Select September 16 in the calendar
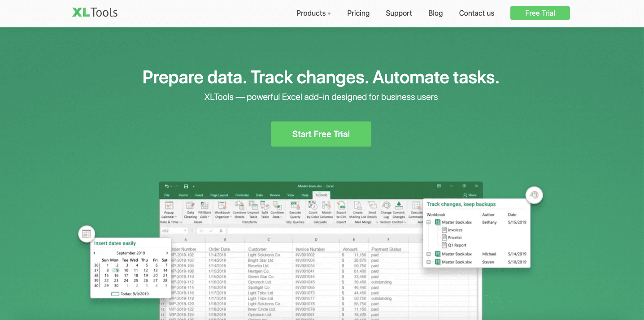Viewport: 644px width, 320px height. pyautogui.click(x=117, y=275)
